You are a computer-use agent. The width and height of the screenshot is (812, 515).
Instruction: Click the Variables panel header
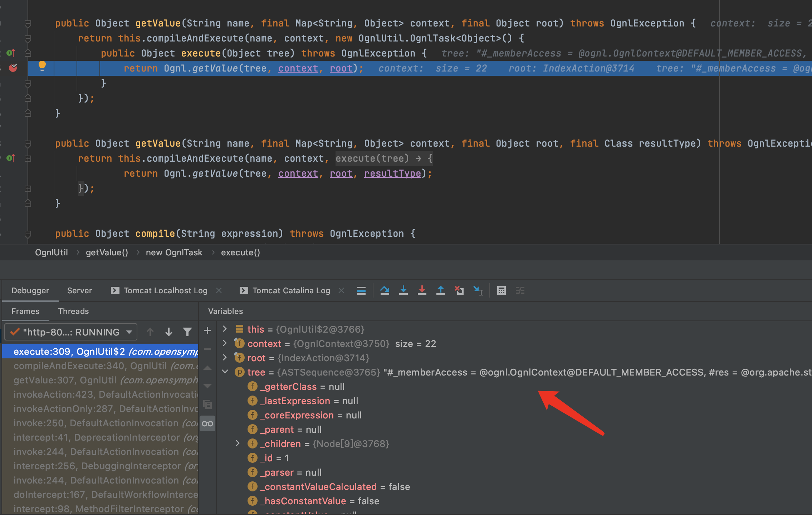225,311
